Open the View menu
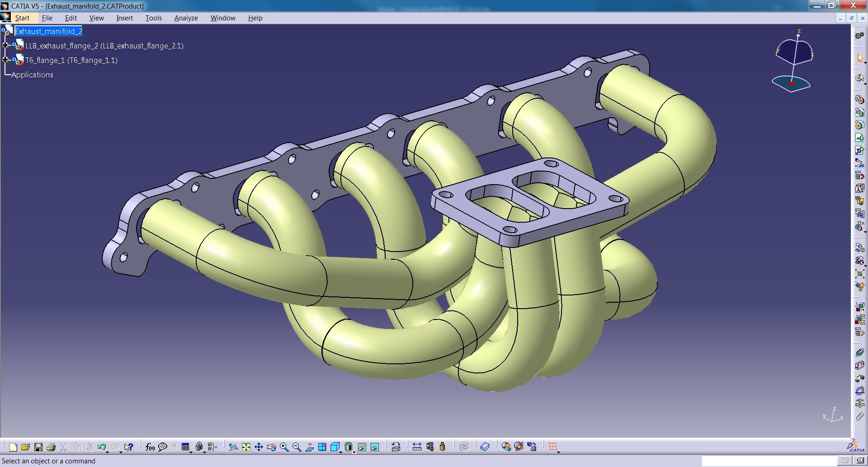Image resolution: width=868 pixels, height=467 pixels. (x=96, y=18)
